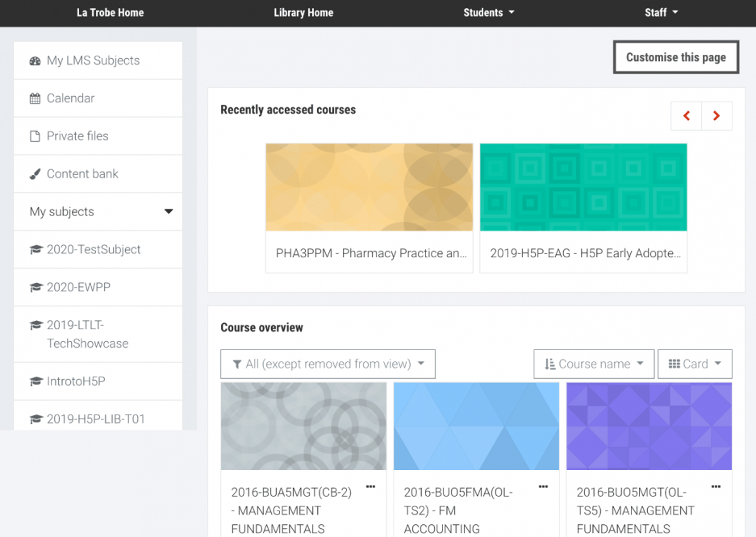Open the 2019-H5P-LIB-T01 subject link

95,419
